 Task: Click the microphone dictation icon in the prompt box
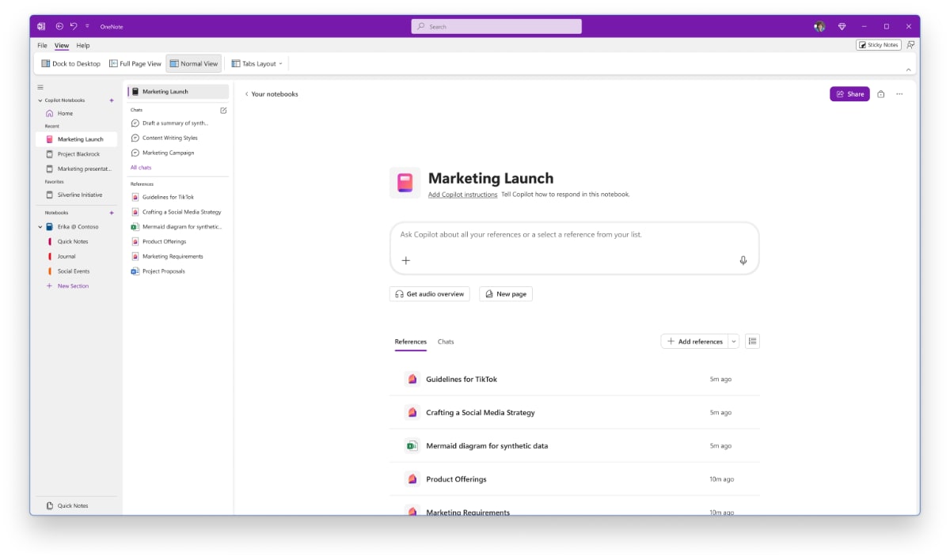(x=742, y=259)
